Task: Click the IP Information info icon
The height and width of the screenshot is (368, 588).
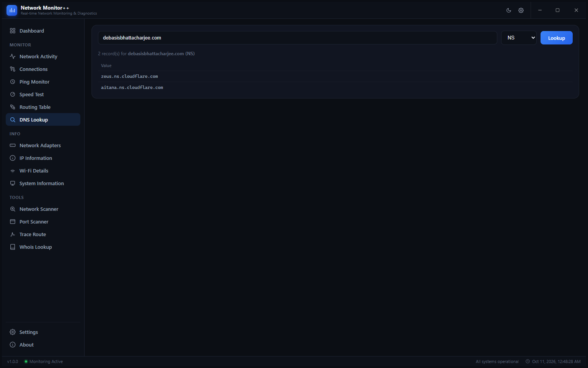Action: coord(13,158)
